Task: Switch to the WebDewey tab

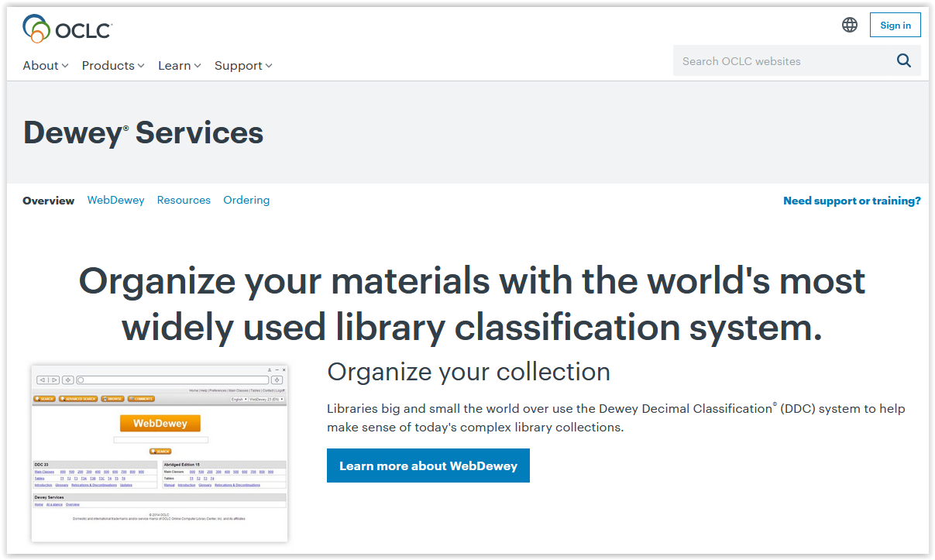Action: tap(115, 200)
